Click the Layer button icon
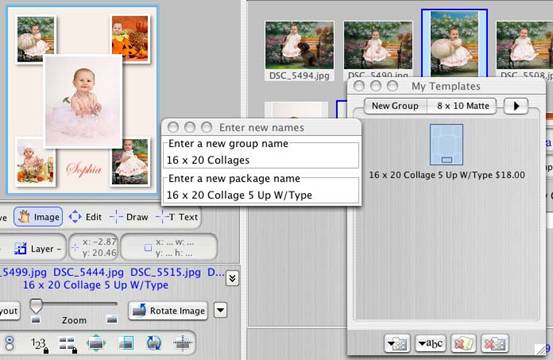This screenshot has width=553, height=360. click(x=20, y=249)
